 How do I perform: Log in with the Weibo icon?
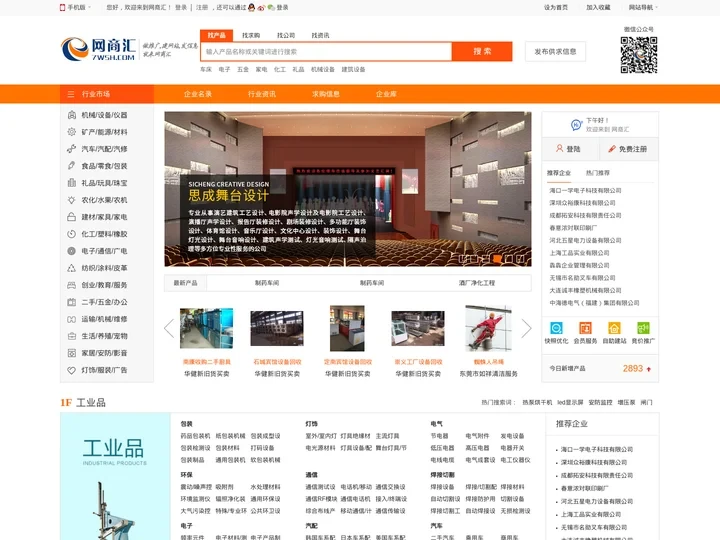[x=261, y=7]
